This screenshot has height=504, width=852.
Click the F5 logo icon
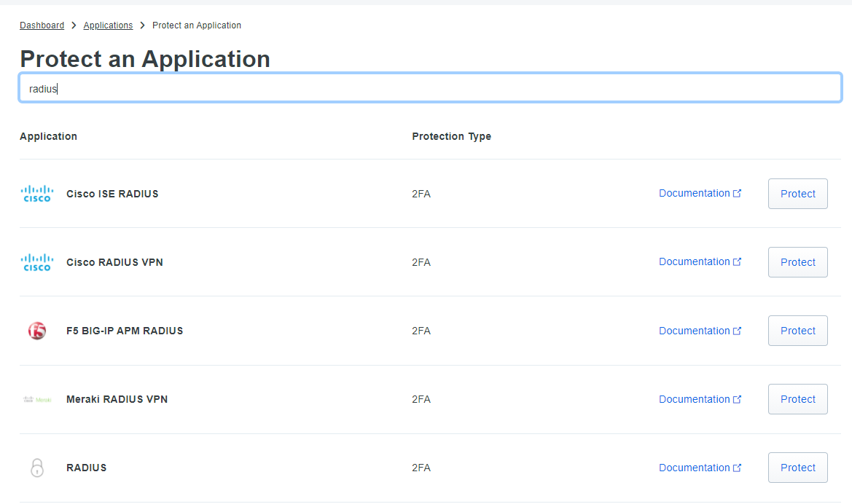tap(37, 331)
